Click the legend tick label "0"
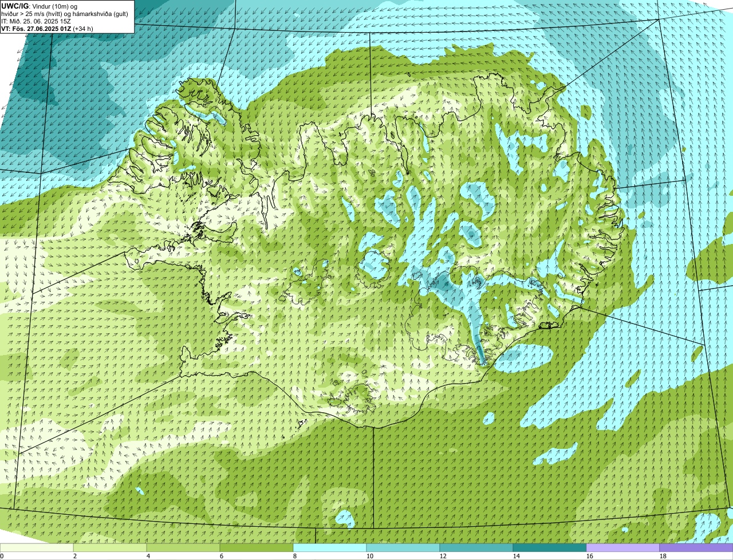Image resolution: width=733 pixels, height=560 pixels. pos(2,556)
